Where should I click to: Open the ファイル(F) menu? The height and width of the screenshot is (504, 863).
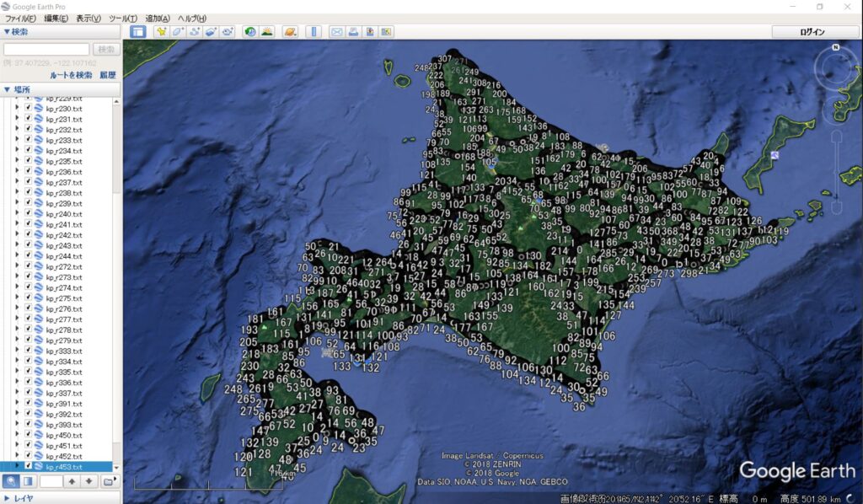(x=20, y=19)
